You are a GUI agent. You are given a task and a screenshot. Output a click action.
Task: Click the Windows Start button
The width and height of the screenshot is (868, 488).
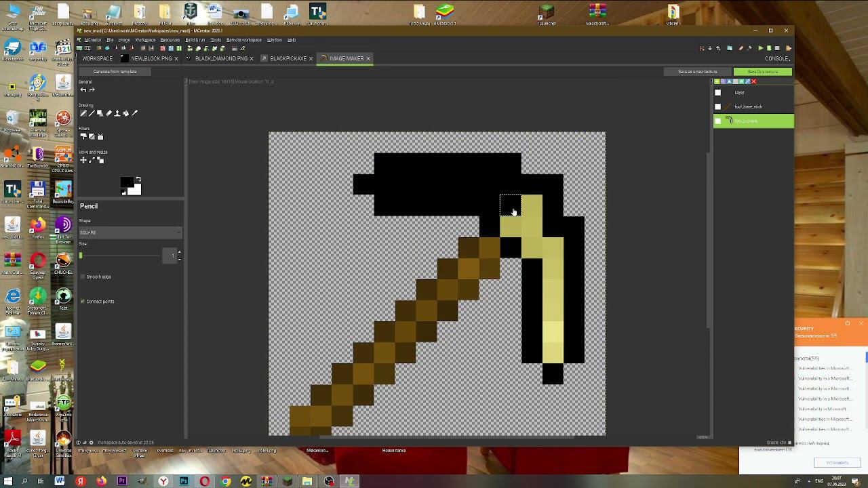[x=8, y=481]
